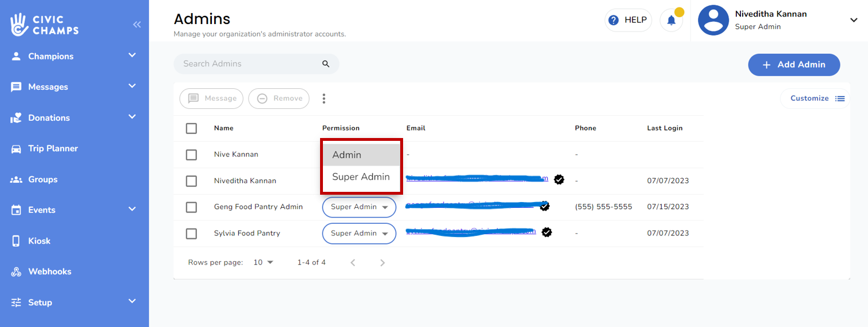
Task: Choose Super Admin in the permission menu
Action: pyautogui.click(x=360, y=177)
